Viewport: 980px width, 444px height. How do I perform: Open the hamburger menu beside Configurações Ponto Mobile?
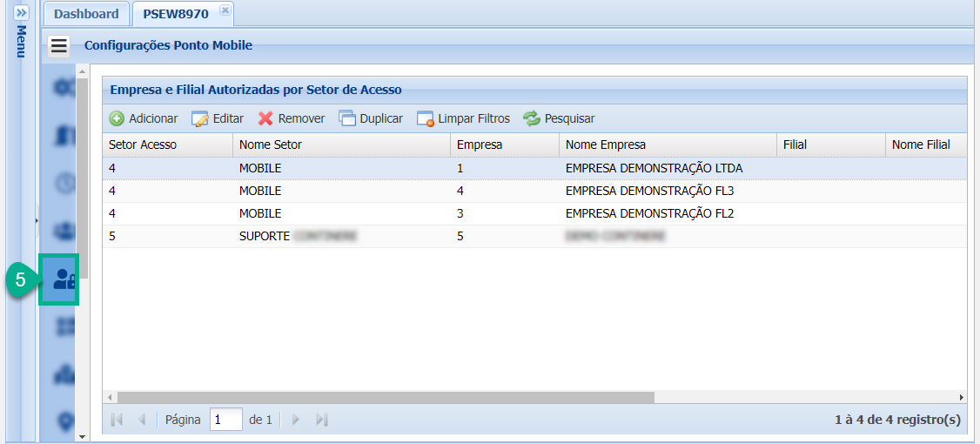point(59,45)
